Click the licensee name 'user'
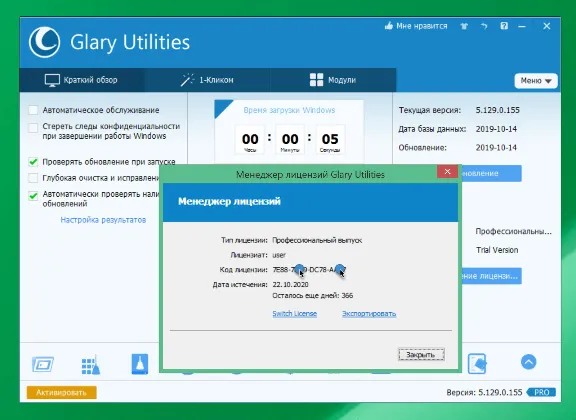This screenshot has width=576, height=420. pyautogui.click(x=279, y=255)
